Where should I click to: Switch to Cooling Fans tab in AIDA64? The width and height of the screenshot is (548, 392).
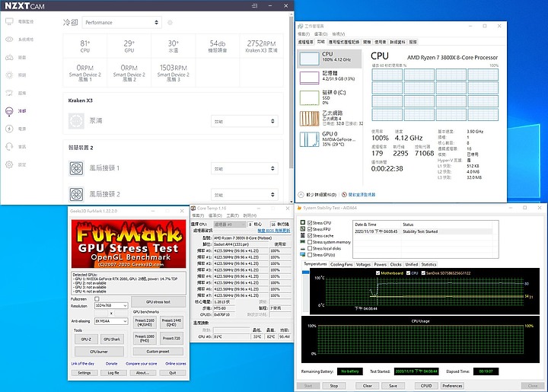pos(342,264)
